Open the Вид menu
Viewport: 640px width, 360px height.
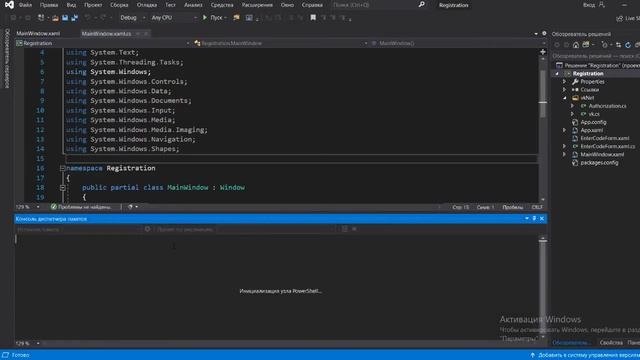71,5
